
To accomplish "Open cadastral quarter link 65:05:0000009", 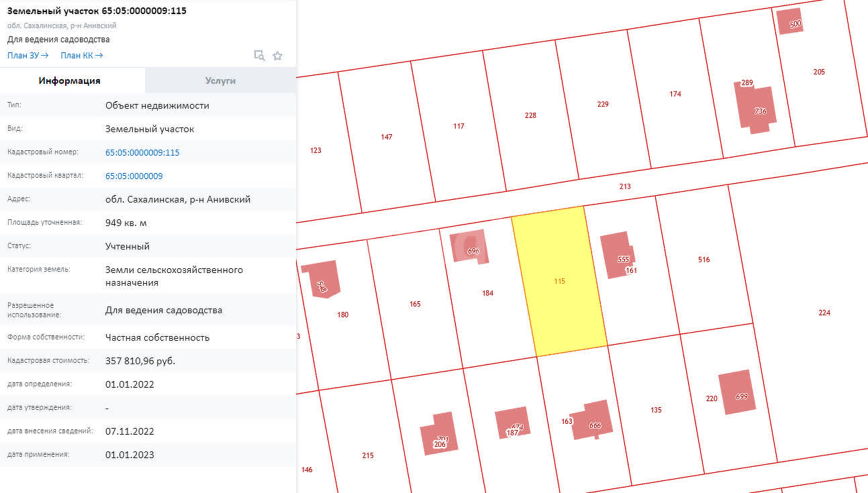I will coord(134,176).
